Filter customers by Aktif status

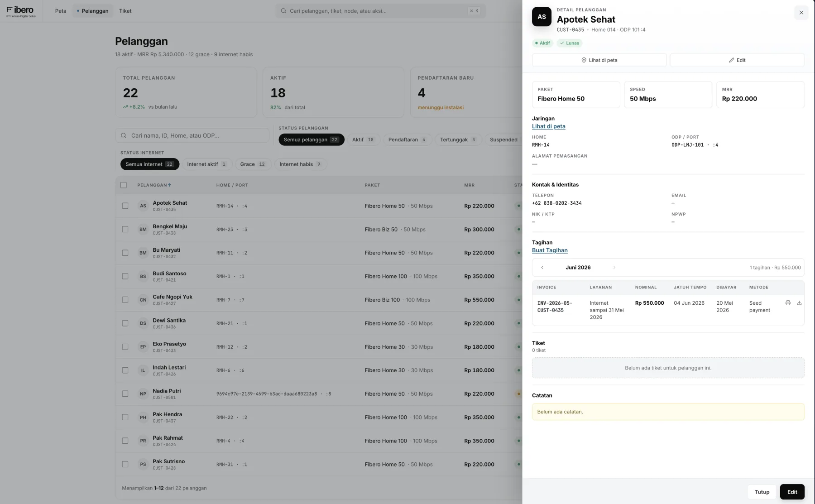pos(363,140)
